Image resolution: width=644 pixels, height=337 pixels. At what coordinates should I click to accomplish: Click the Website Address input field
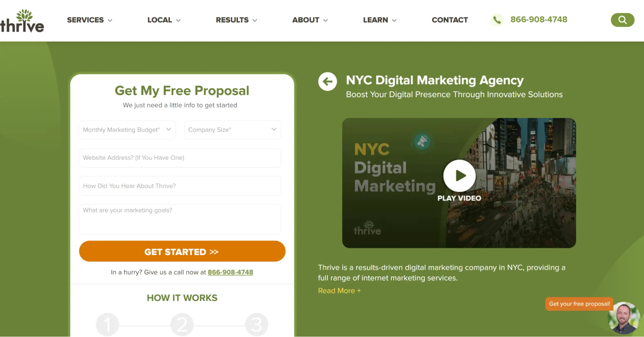point(180,158)
